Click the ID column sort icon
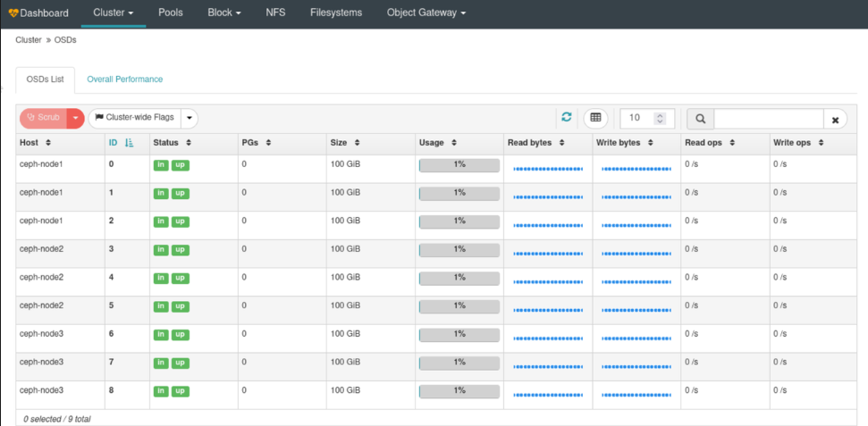This screenshot has width=868, height=426. [129, 143]
